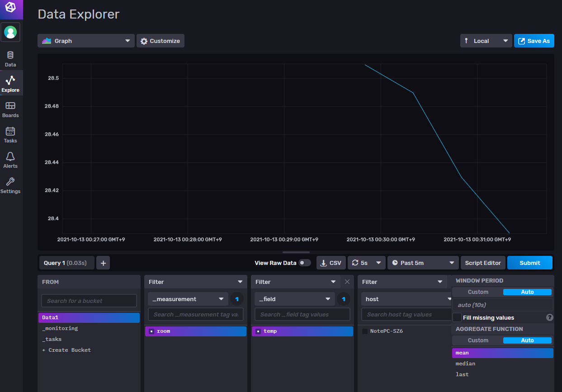Click the Submit button

coord(529,263)
